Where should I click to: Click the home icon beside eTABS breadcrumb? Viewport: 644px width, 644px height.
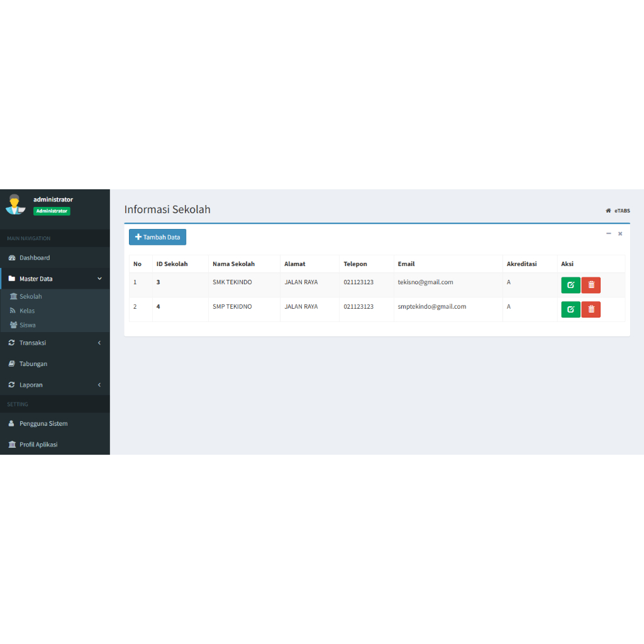click(608, 211)
